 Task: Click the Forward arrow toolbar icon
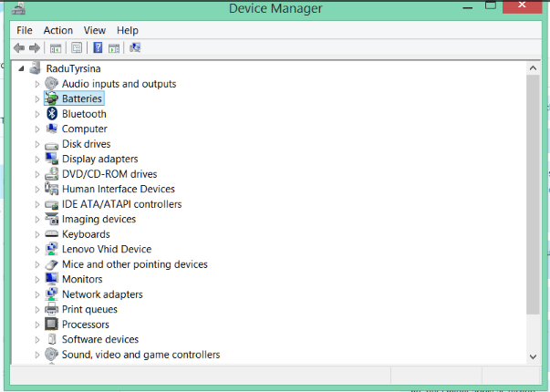coord(35,47)
